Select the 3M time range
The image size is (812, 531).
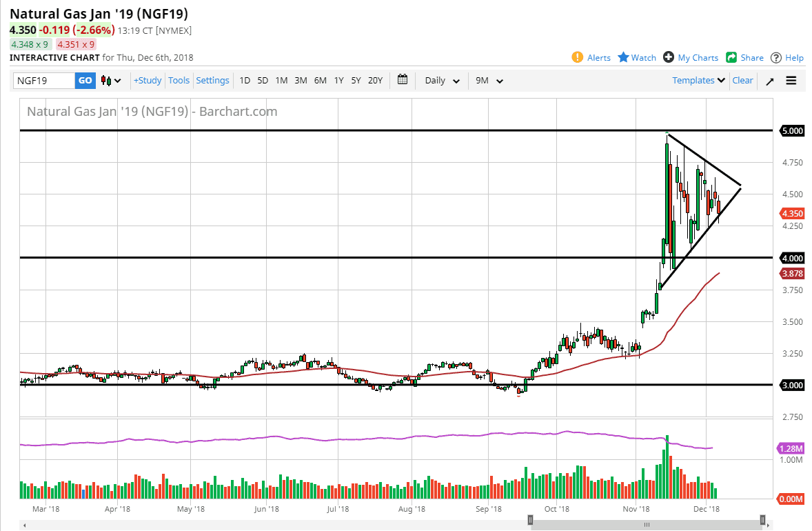(x=301, y=80)
